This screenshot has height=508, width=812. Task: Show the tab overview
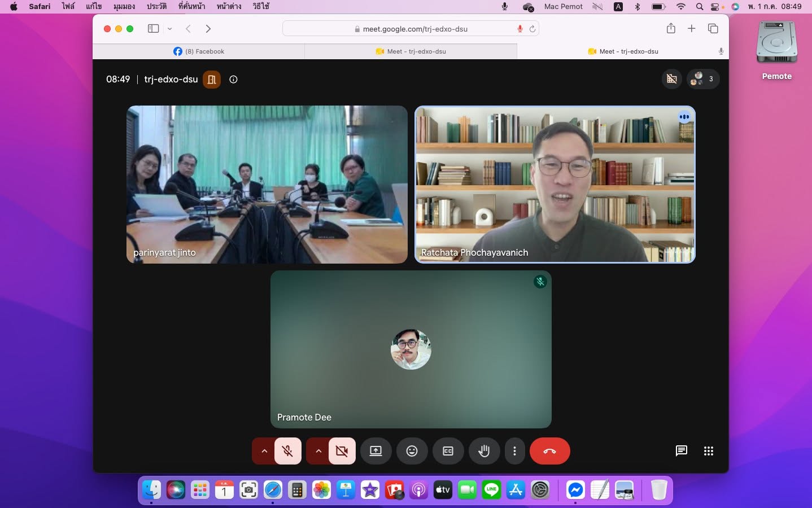[x=713, y=28]
